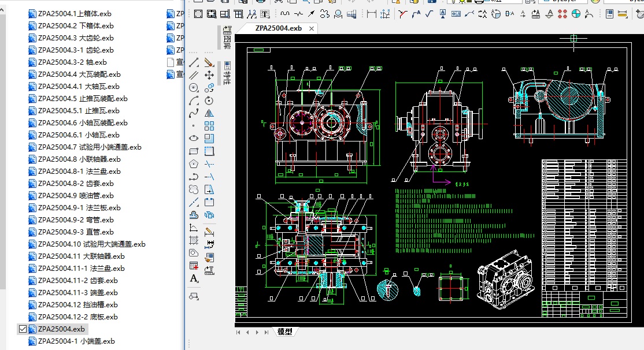Click the Eraser tool icon
This screenshot has width=644, height=350.
click(x=209, y=62)
